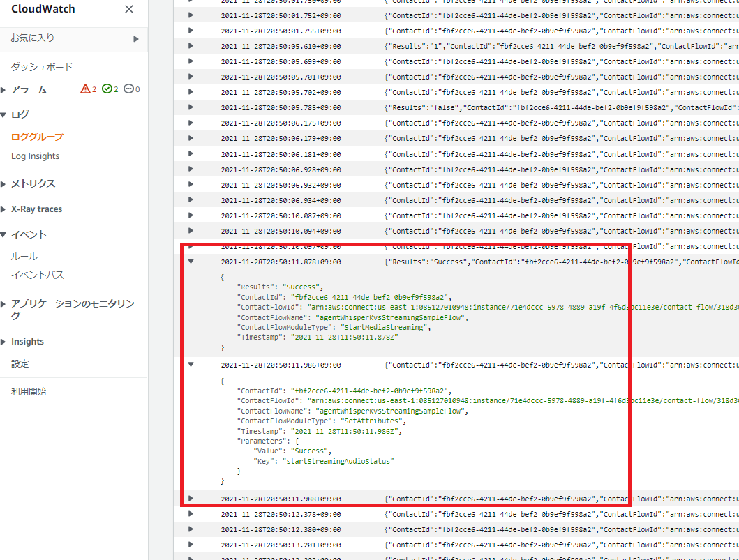
Task: Expand log event at 20:50:06.175
Action: [191, 123]
